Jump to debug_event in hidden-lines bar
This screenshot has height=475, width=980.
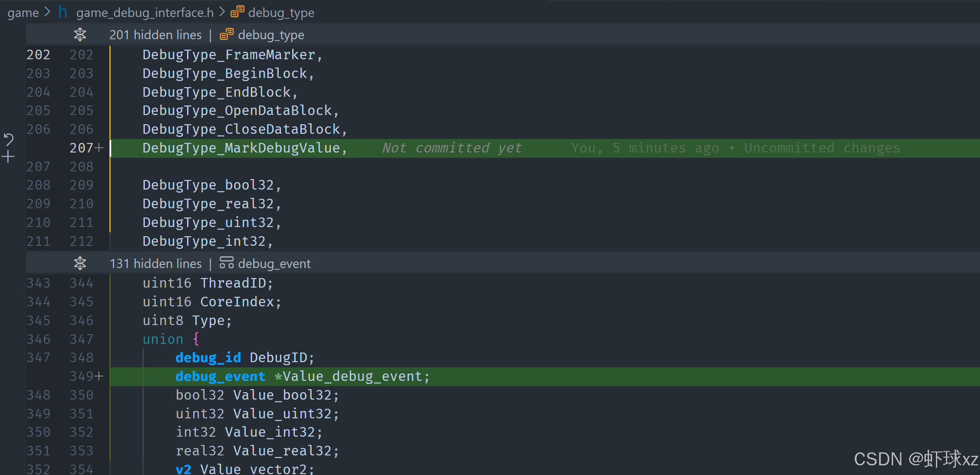coord(274,264)
